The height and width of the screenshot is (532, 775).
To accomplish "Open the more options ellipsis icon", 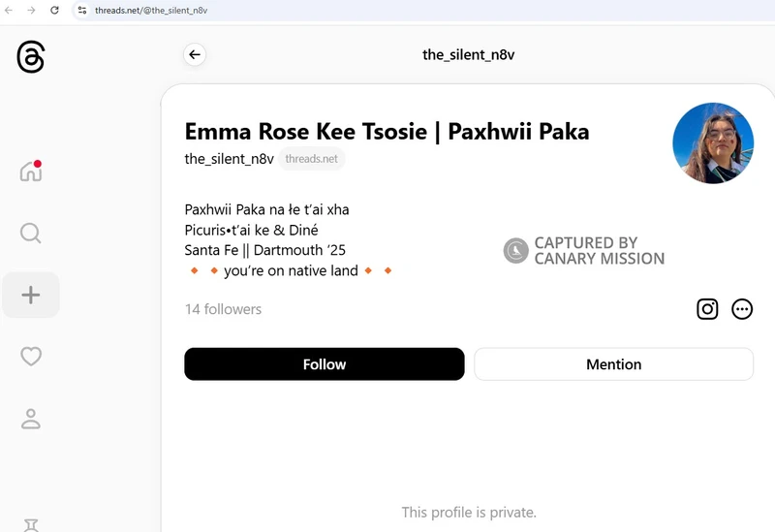I will [742, 309].
